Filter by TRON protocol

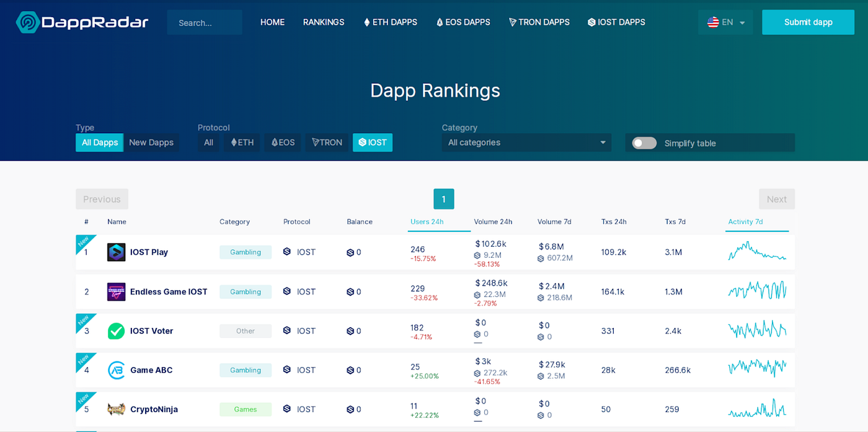pos(327,143)
